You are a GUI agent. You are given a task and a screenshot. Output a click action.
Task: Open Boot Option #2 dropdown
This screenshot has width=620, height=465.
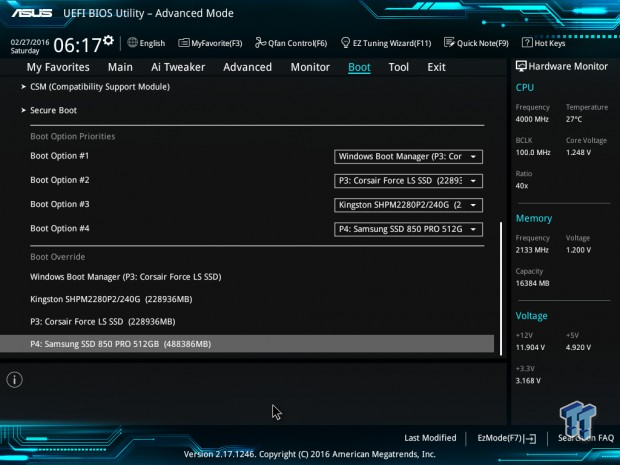[408, 181]
